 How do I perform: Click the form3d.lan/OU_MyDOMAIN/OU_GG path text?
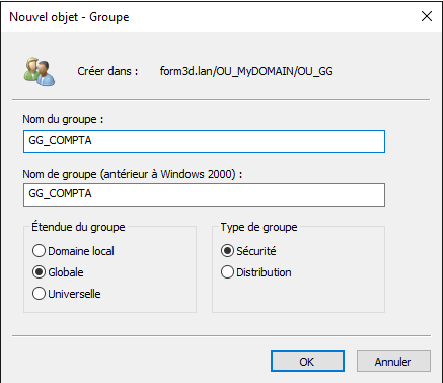(246, 71)
